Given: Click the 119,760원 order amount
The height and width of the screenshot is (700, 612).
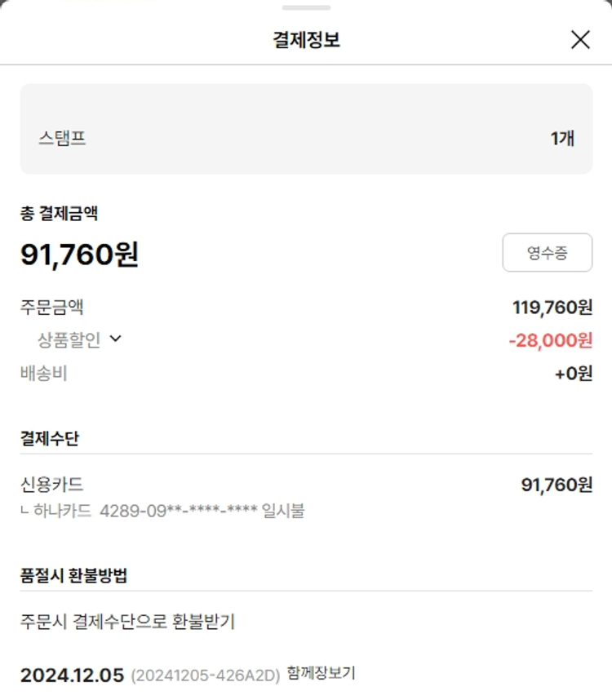Looking at the screenshot, I should pyautogui.click(x=552, y=308).
